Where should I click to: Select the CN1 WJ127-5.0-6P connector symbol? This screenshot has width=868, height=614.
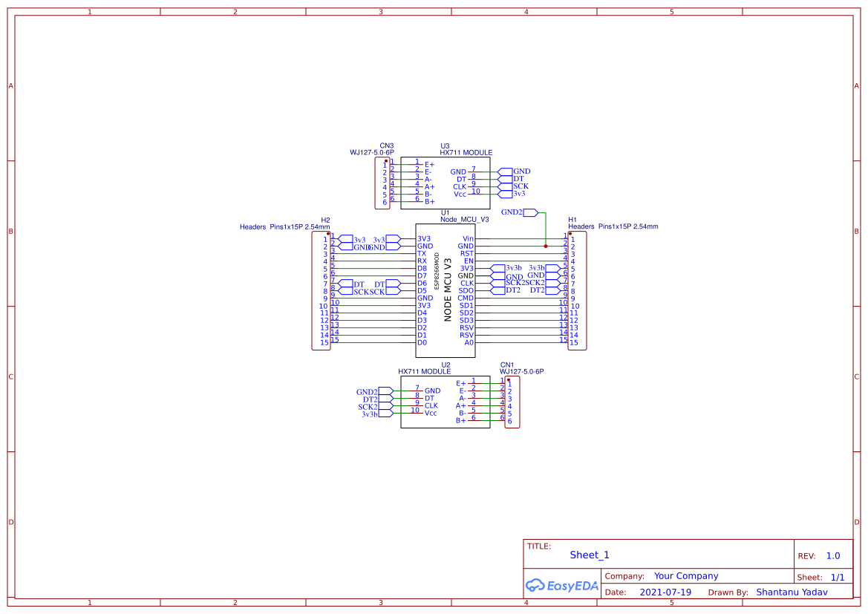[x=512, y=401]
